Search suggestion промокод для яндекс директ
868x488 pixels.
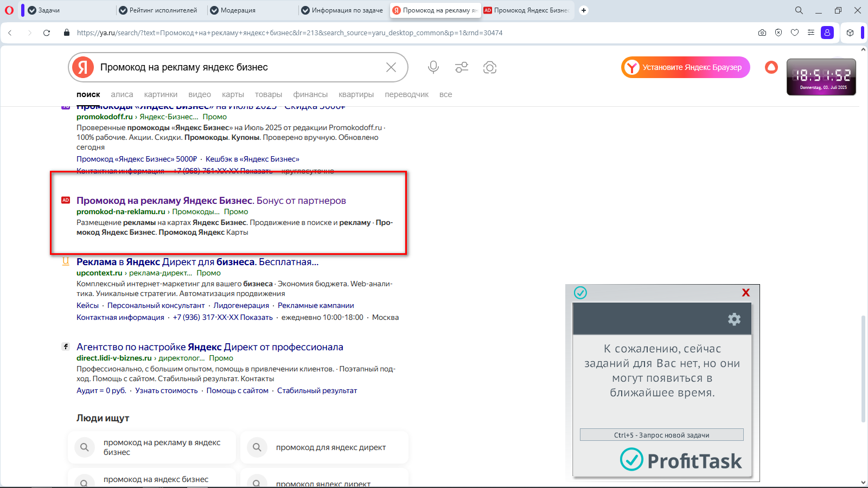point(324,447)
